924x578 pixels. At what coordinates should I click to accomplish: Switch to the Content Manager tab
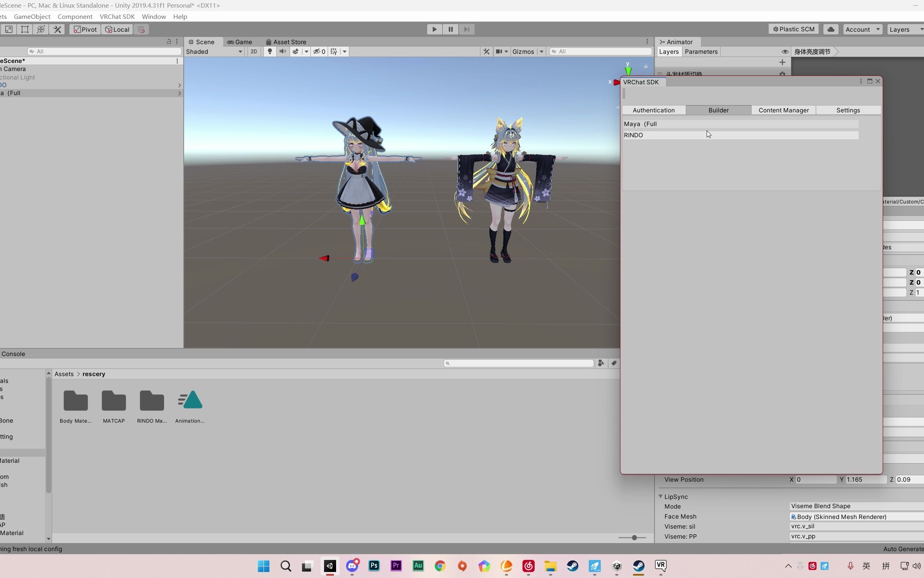783,110
